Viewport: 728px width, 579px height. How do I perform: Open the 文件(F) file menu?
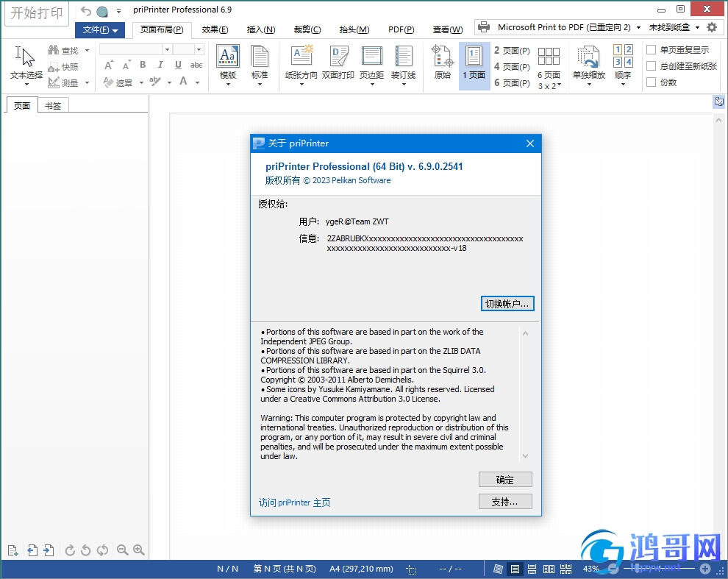click(100, 30)
